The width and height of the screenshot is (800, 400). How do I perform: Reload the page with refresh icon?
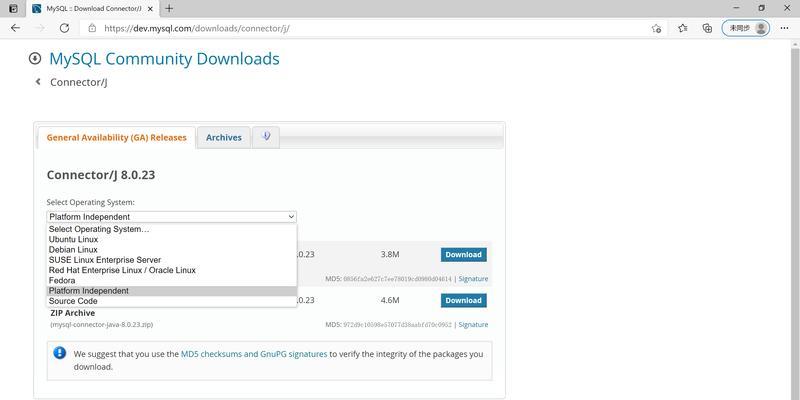(x=64, y=28)
